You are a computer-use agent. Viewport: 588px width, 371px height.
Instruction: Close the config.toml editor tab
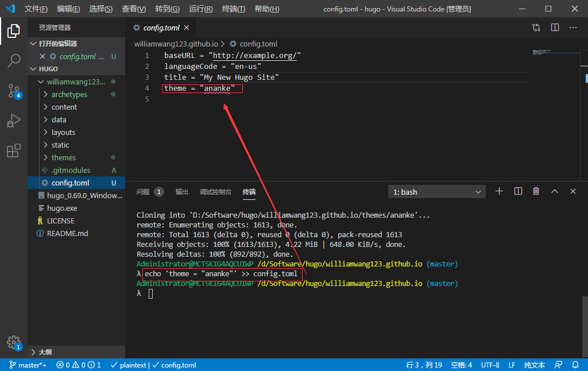point(187,28)
